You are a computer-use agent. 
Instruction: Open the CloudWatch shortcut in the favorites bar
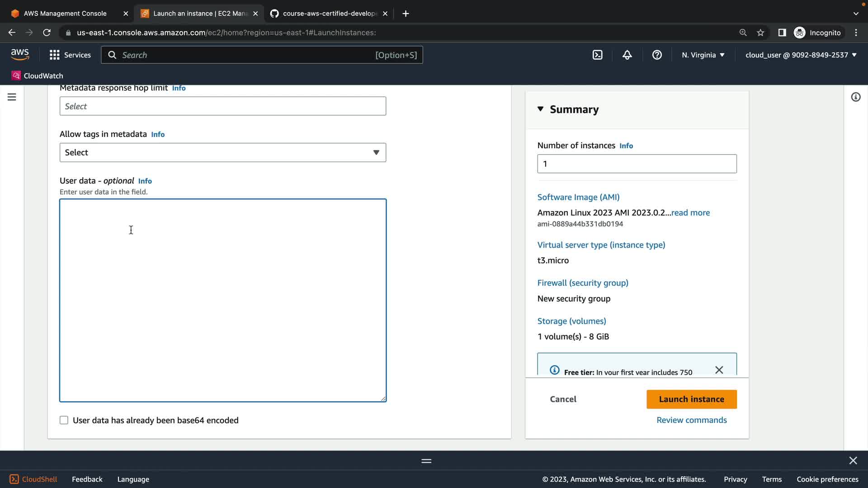[38, 75]
